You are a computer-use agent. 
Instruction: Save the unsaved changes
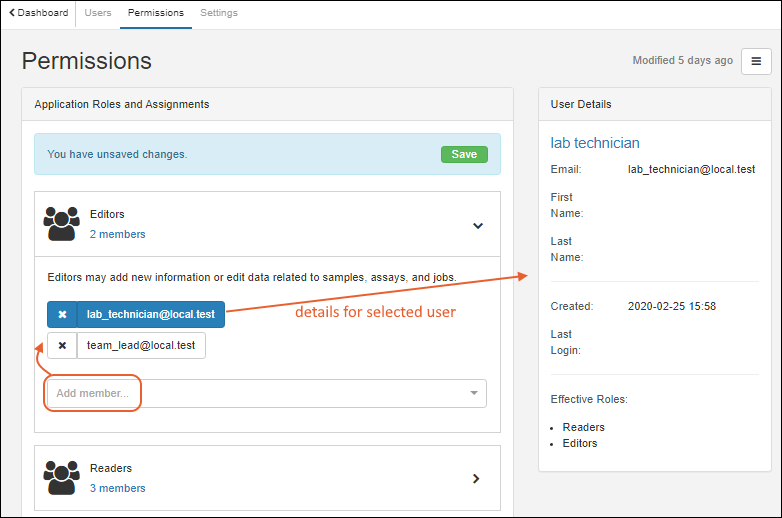click(x=464, y=154)
